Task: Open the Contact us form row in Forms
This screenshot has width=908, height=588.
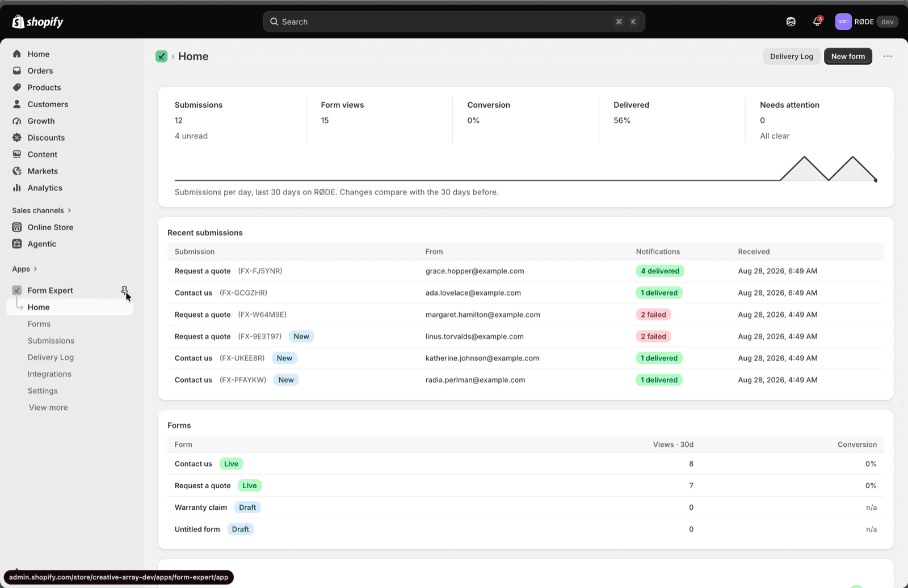Action: pyautogui.click(x=526, y=464)
